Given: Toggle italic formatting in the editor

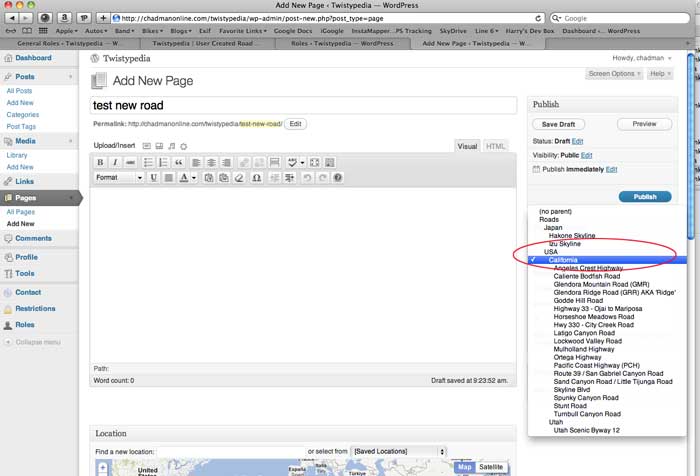Looking at the screenshot, I should coord(115,163).
